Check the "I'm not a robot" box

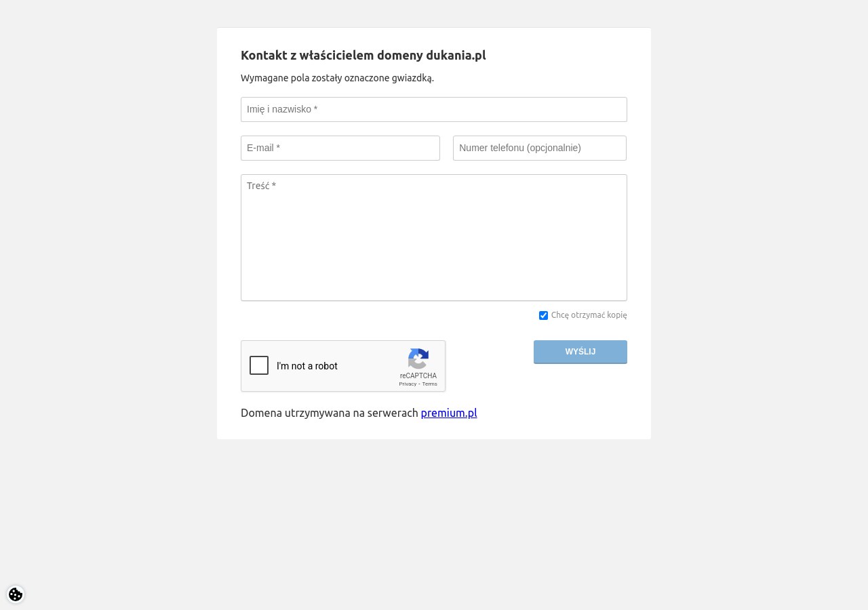(x=259, y=366)
